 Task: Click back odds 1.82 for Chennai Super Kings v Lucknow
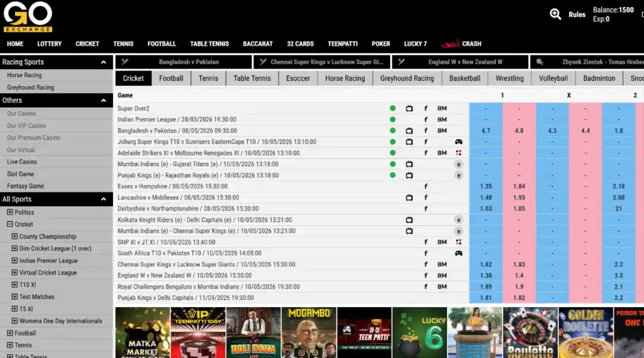(x=486, y=264)
